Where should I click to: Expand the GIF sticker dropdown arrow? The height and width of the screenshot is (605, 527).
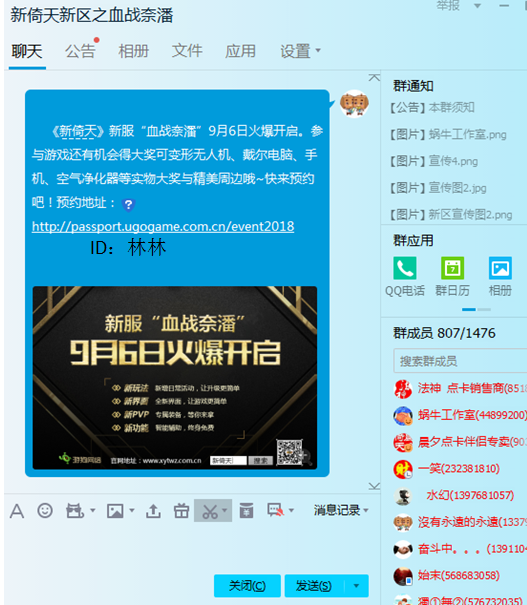pyautogui.click(x=93, y=510)
